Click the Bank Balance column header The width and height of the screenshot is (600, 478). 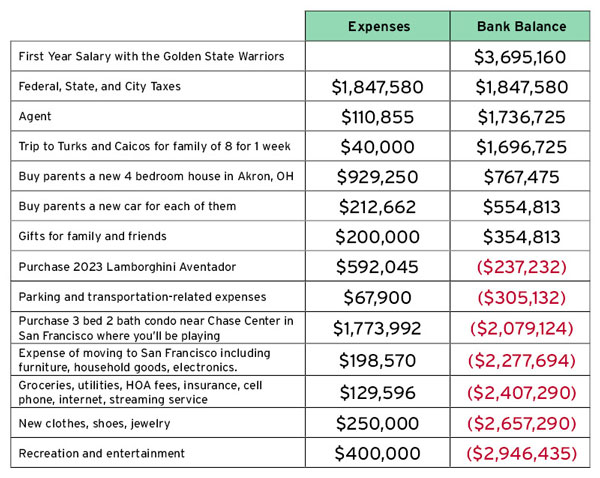[x=520, y=26]
